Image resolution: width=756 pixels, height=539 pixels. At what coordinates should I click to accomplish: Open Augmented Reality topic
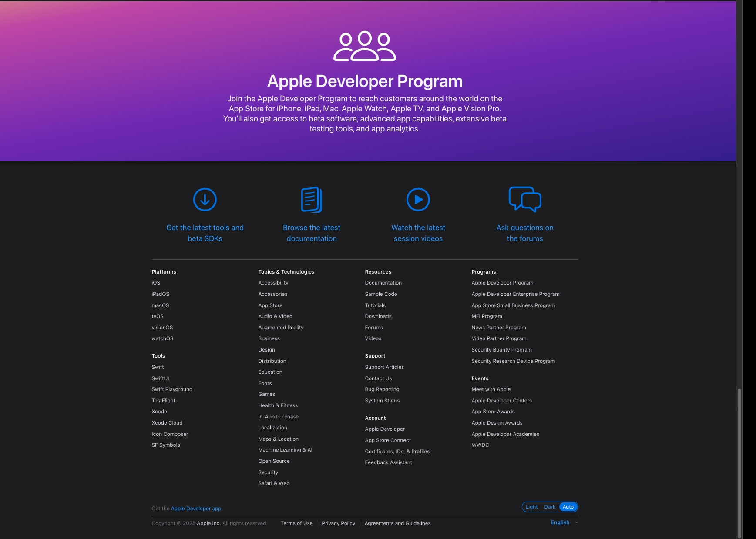click(x=281, y=328)
